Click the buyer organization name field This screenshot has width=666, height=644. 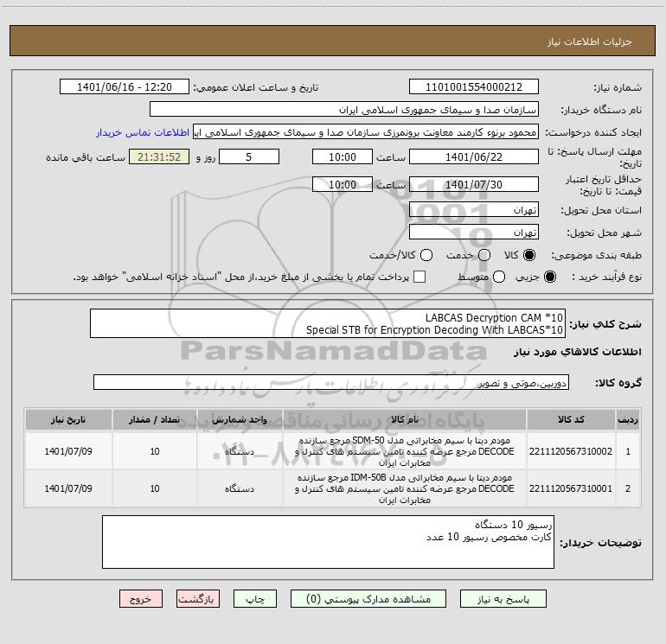pos(344,110)
